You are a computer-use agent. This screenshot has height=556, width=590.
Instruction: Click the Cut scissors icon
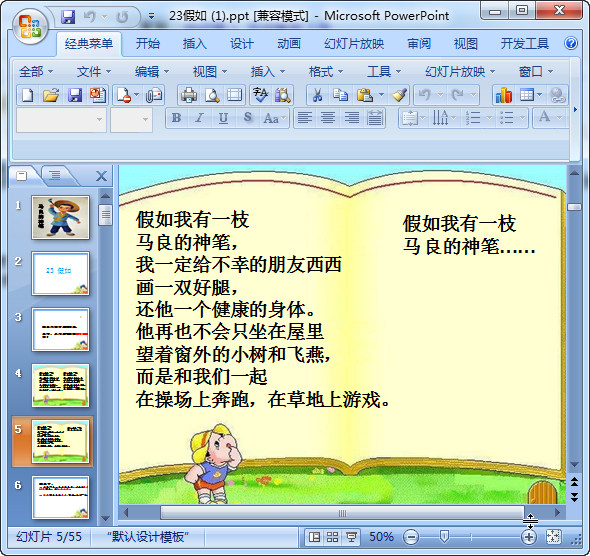point(317,95)
